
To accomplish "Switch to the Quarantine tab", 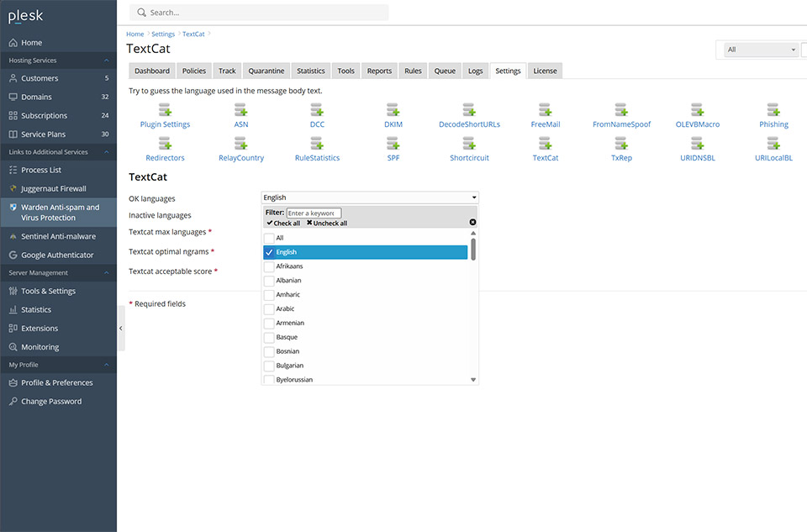I will pyautogui.click(x=266, y=71).
